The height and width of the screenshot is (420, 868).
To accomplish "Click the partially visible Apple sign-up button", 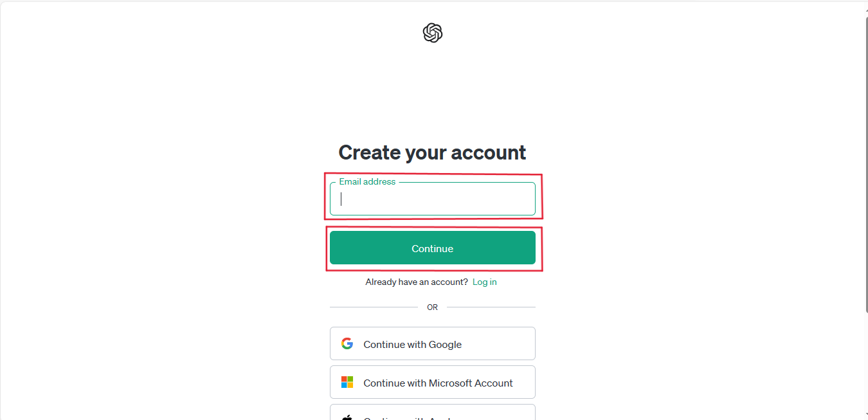I will point(433,412).
